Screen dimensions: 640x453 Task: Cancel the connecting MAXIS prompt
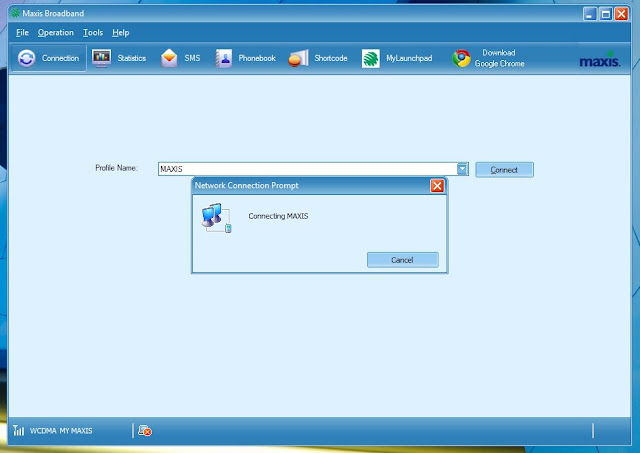402,260
